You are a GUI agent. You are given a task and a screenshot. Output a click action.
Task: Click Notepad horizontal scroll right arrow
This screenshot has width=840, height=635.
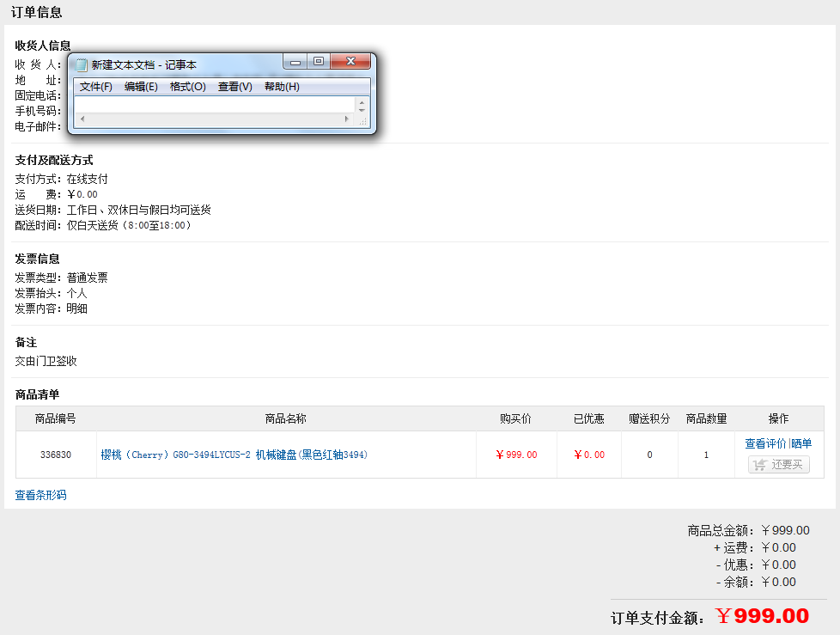coord(347,119)
